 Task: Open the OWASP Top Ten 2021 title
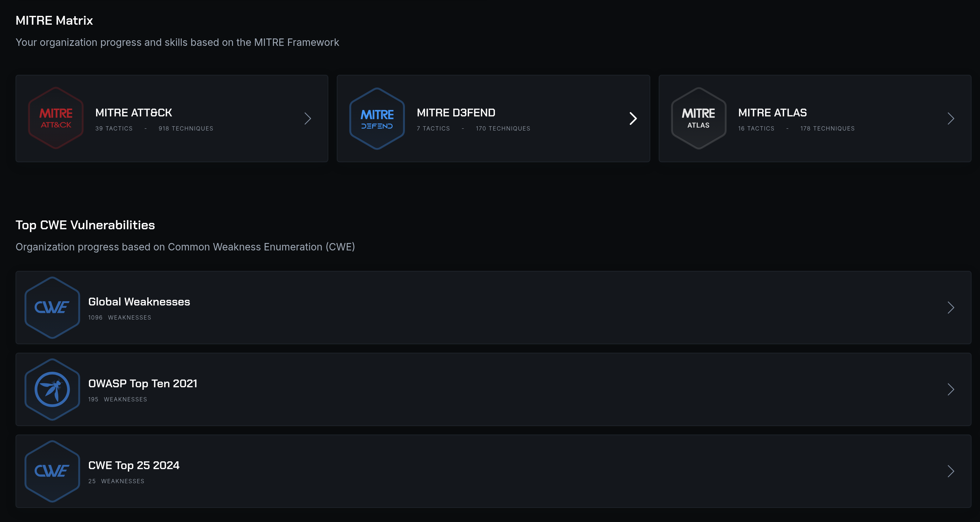[143, 383]
